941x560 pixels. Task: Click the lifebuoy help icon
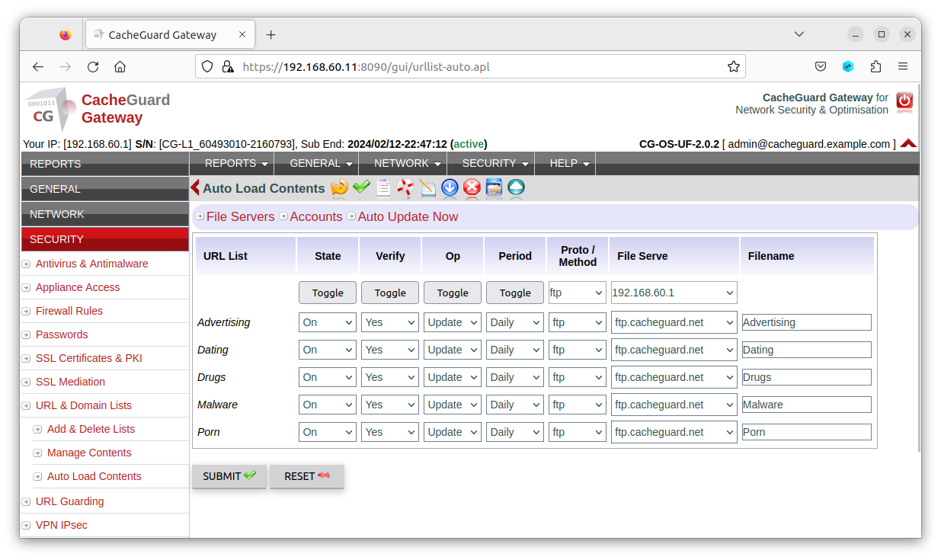(x=405, y=187)
